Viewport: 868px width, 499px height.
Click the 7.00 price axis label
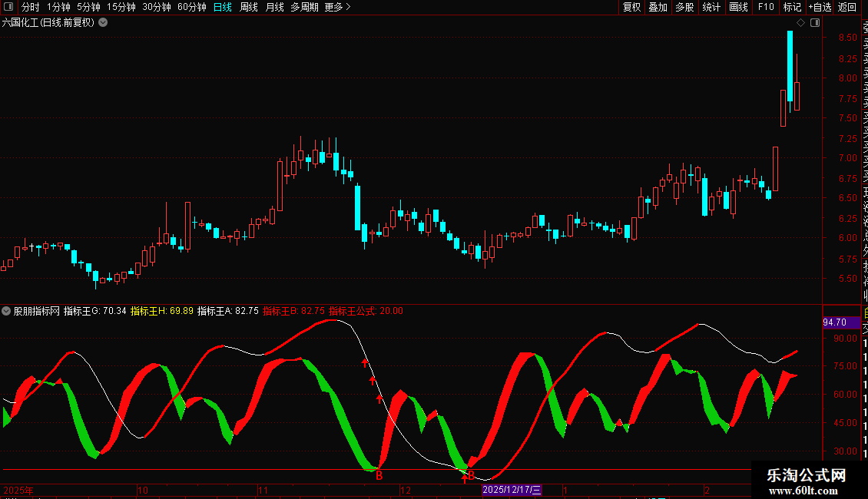click(x=847, y=158)
